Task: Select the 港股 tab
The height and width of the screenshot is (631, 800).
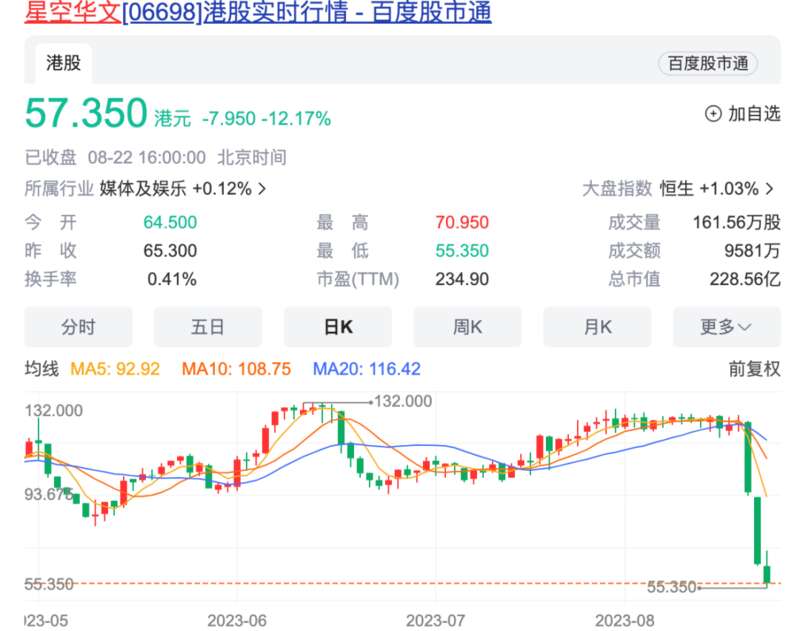Action: click(x=63, y=63)
